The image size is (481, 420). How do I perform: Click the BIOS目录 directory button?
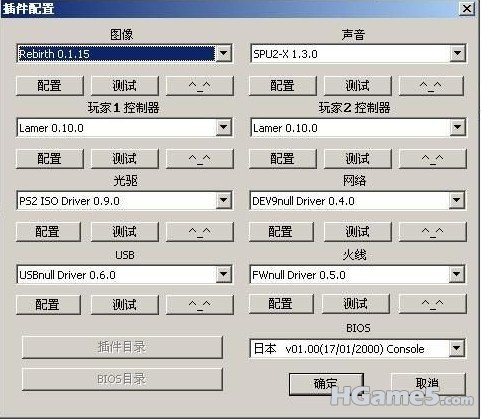coord(122,379)
